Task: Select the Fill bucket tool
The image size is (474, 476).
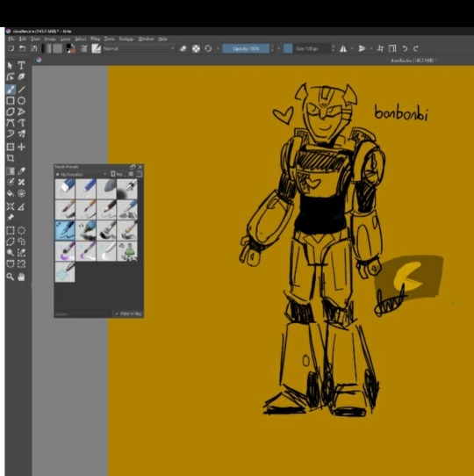Action: pos(10,193)
